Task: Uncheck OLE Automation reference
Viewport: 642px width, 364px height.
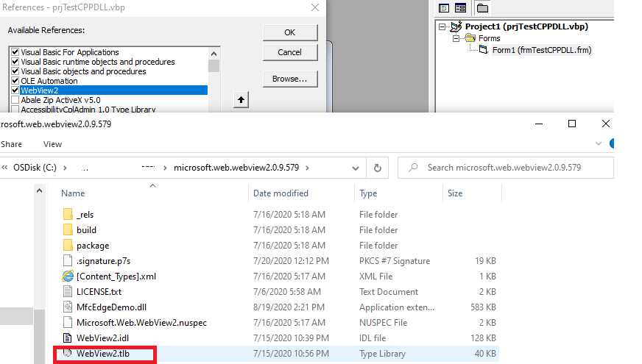Action: click(15, 81)
